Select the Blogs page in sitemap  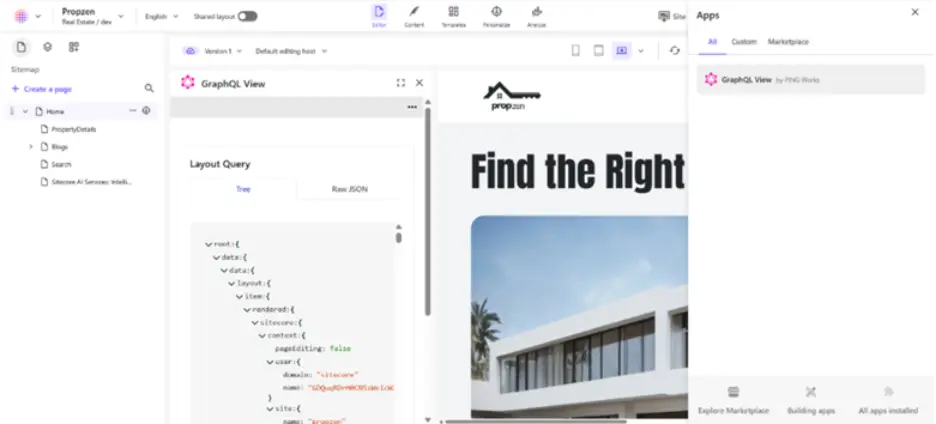[x=60, y=147]
